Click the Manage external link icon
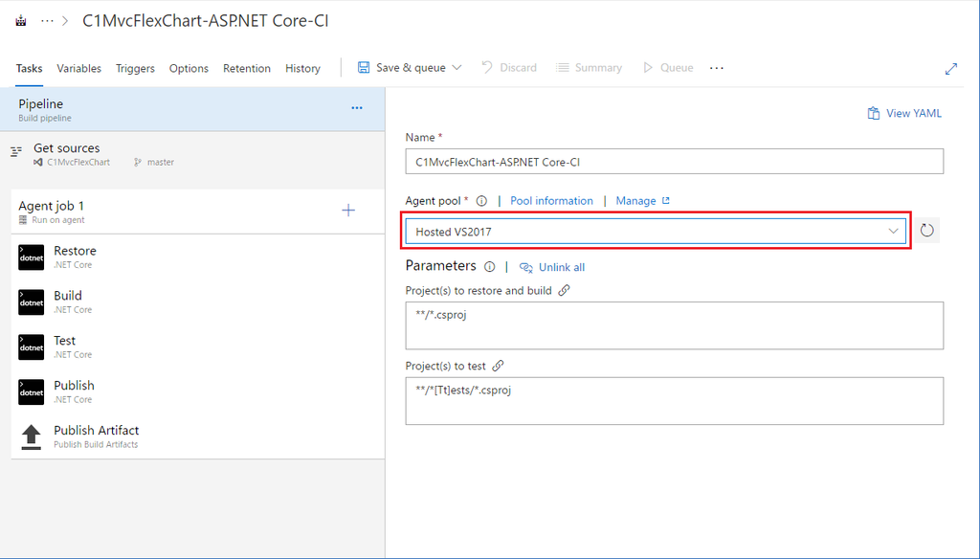Image resolution: width=980 pixels, height=559 pixels. click(666, 201)
